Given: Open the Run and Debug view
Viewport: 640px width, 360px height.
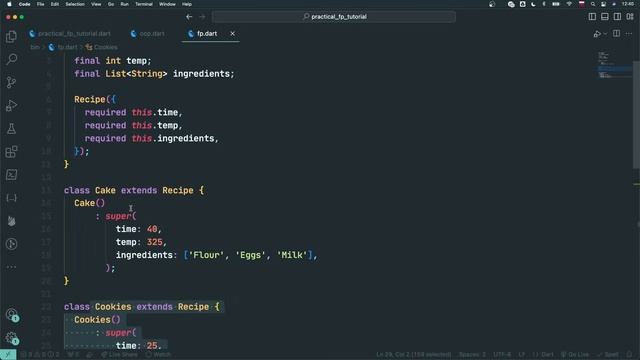Looking at the screenshot, I should [x=11, y=105].
